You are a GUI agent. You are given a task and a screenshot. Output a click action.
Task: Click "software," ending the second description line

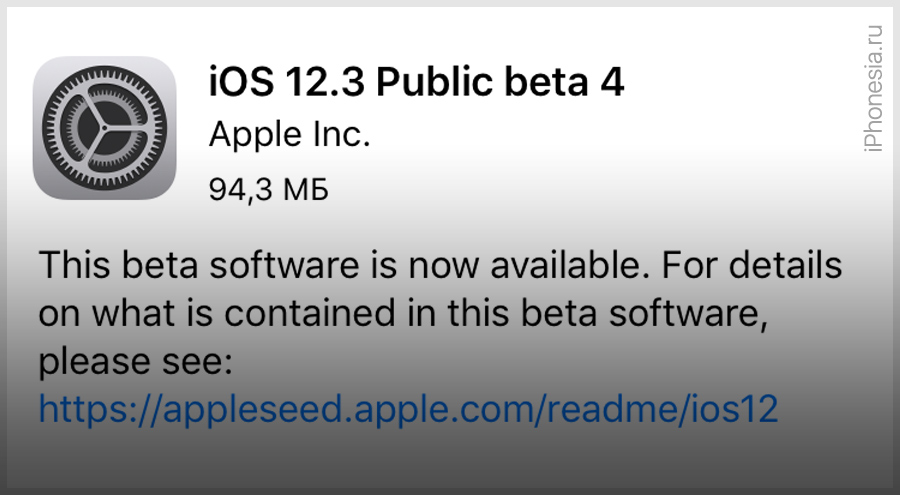tap(688, 314)
